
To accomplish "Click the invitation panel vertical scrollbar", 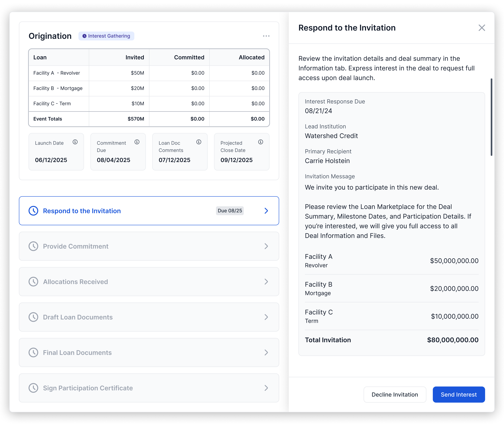I will (491, 117).
